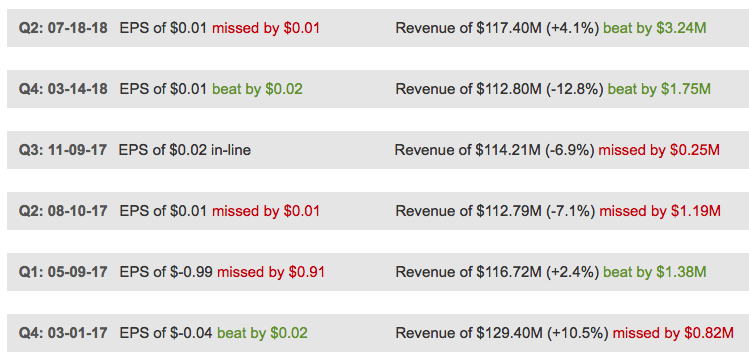
Task: Open the Q4: 03-14-18 earnings row
Action: [x=378, y=89]
